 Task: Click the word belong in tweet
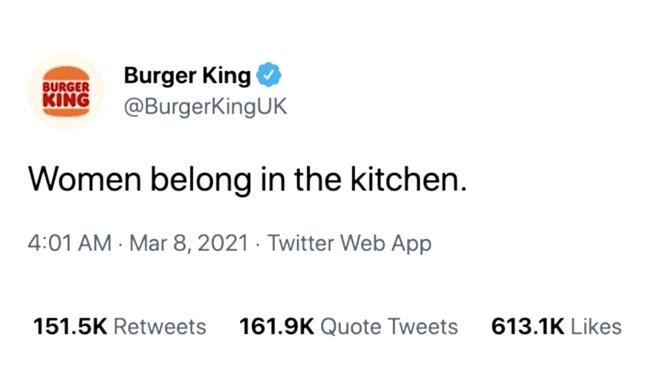tap(201, 181)
